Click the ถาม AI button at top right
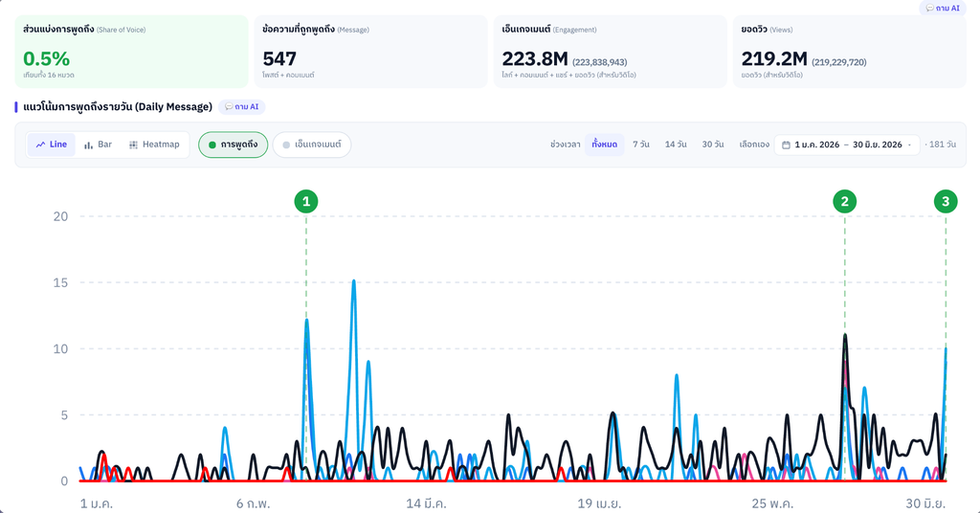This screenshot has width=980, height=513. tap(943, 8)
